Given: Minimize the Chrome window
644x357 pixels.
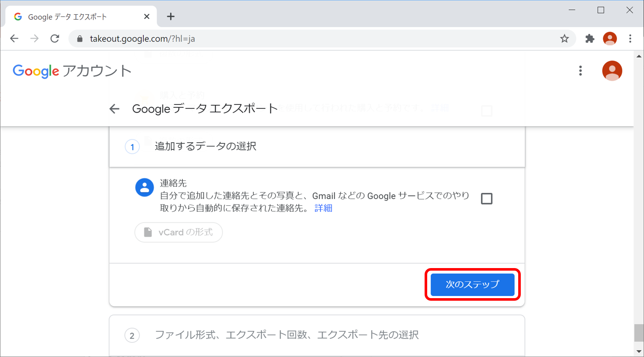Looking at the screenshot, I should tap(572, 10).
